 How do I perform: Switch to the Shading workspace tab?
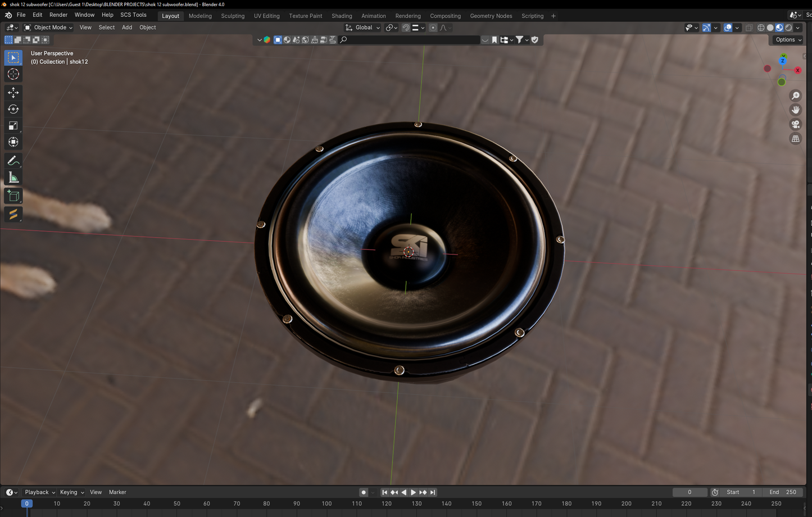pyautogui.click(x=341, y=16)
